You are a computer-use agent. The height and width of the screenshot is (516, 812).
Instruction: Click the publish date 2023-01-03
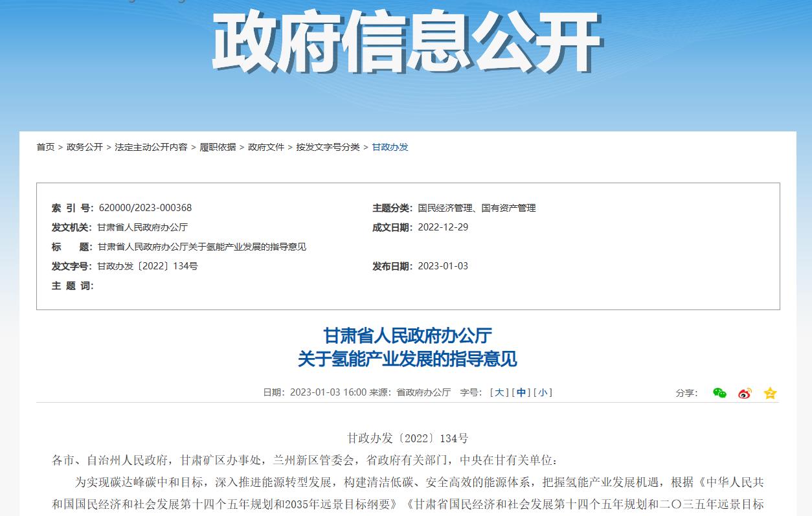pyautogui.click(x=444, y=265)
